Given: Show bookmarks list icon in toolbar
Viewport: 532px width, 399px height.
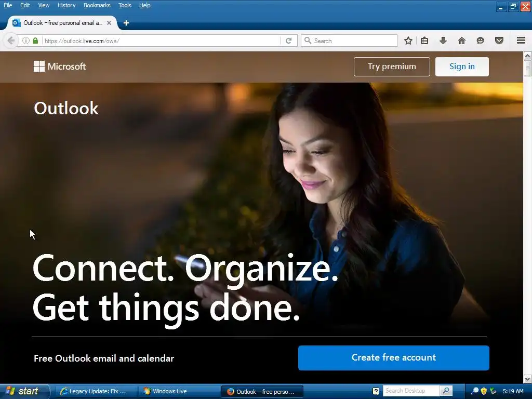Looking at the screenshot, I should pos(424,41).
